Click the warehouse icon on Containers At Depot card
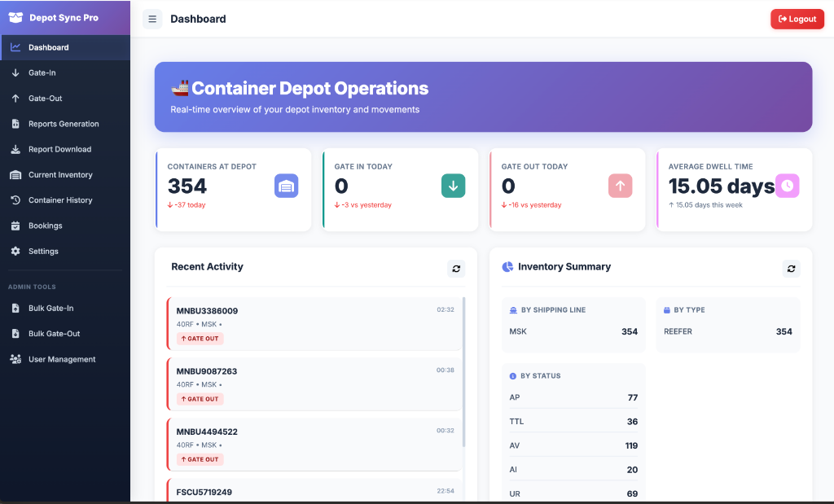Image resolution: width=834 pixels, height=504 pixels. click(x=286, y=186)
